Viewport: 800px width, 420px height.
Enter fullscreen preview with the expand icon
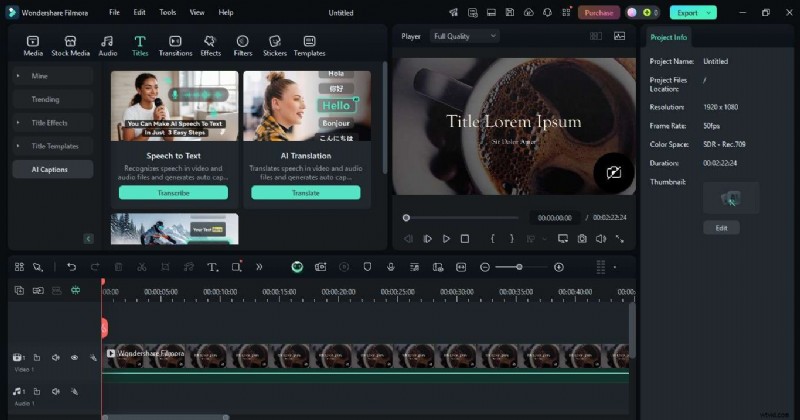point(620,239)
